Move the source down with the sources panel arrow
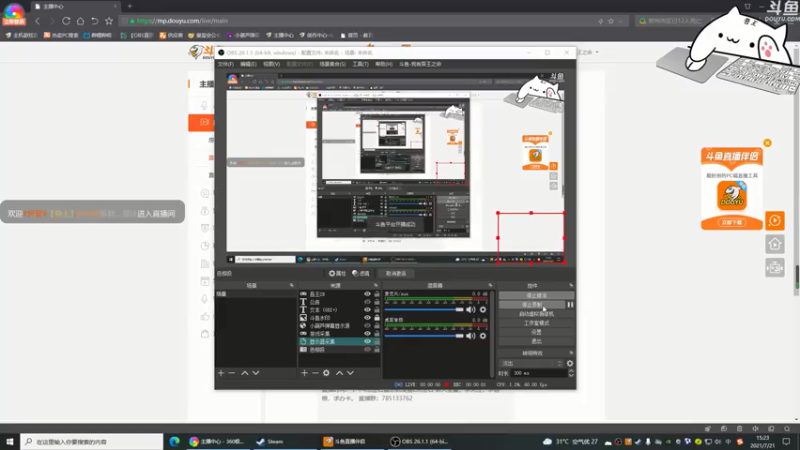This screenshot has width=800, height=450. point(351,373)
